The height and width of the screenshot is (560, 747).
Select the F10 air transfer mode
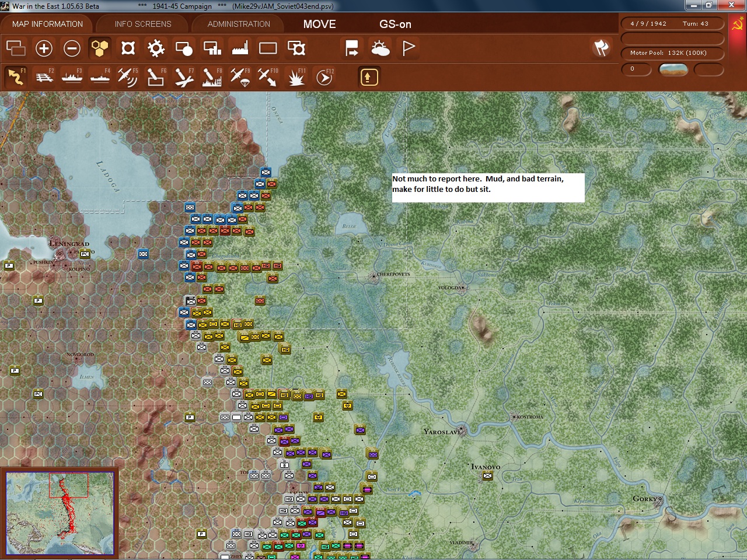tap(268, 76)
